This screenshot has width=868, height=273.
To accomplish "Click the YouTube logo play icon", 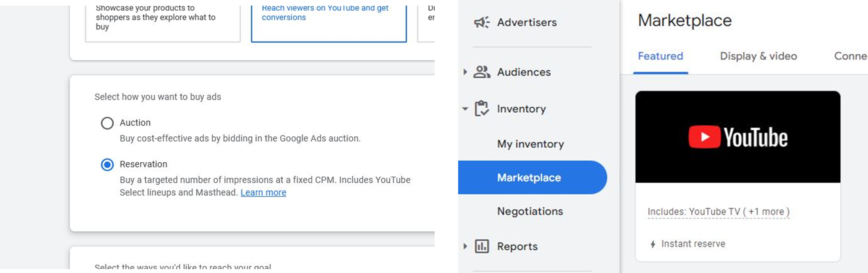I will pyautogui.click(x=704, y=137).
